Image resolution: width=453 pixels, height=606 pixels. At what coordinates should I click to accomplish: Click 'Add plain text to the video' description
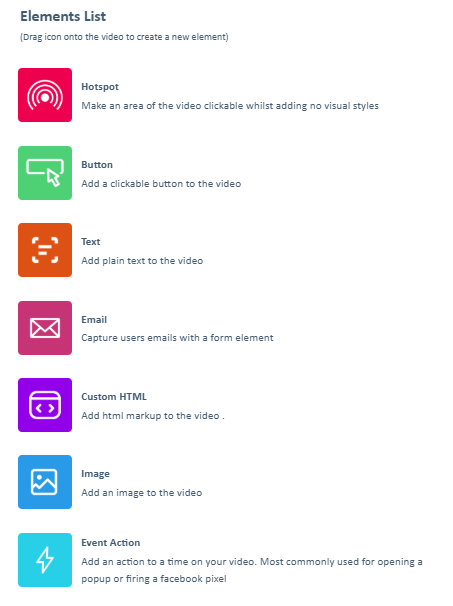coord(142,260)
